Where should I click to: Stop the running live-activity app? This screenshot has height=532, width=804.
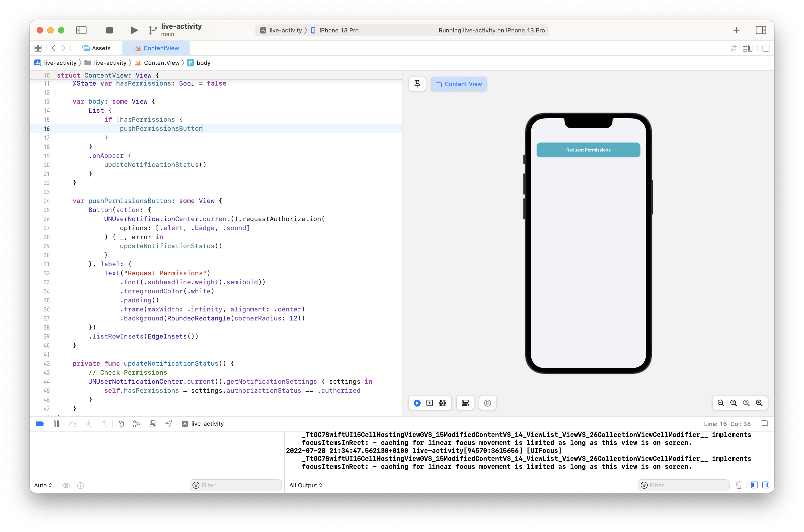(109, 31)
